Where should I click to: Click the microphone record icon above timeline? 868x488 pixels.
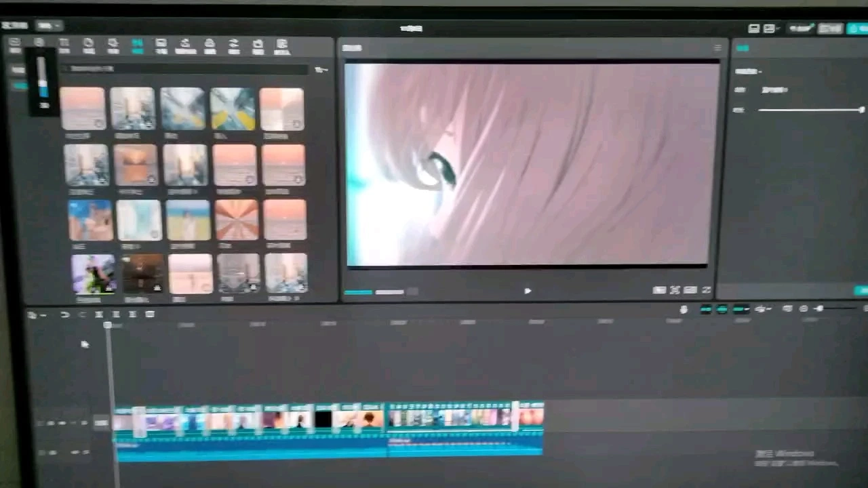click(684, 309)
